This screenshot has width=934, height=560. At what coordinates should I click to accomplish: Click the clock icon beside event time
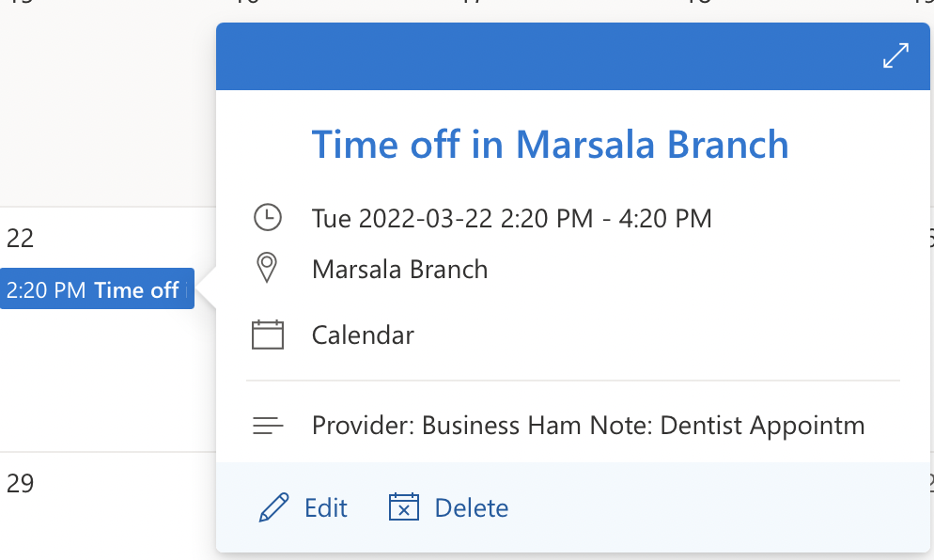click(x=268, y=217)
